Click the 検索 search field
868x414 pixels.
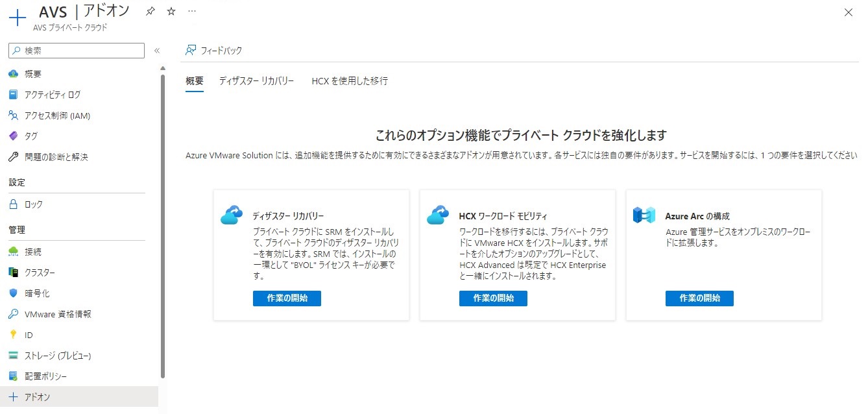pyautogui.click(x=75, y=50)
